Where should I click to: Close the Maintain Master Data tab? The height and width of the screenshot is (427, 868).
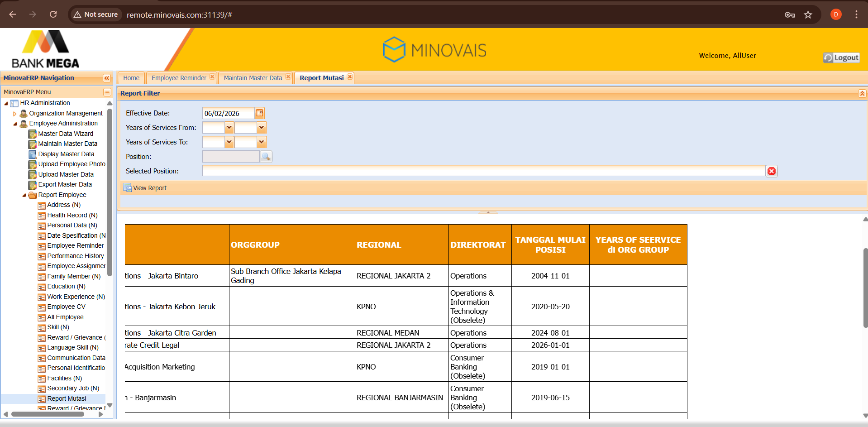point(288,77)
